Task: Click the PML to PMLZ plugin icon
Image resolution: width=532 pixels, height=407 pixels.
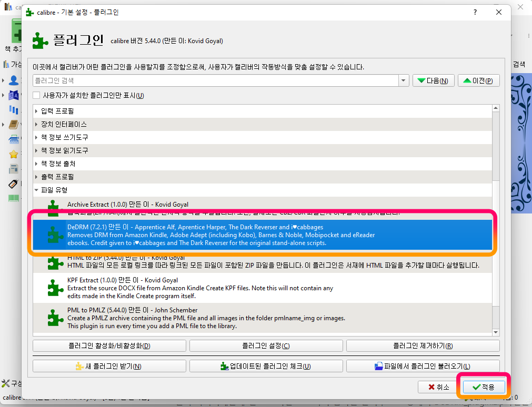Action: click(x=55, y=318)
